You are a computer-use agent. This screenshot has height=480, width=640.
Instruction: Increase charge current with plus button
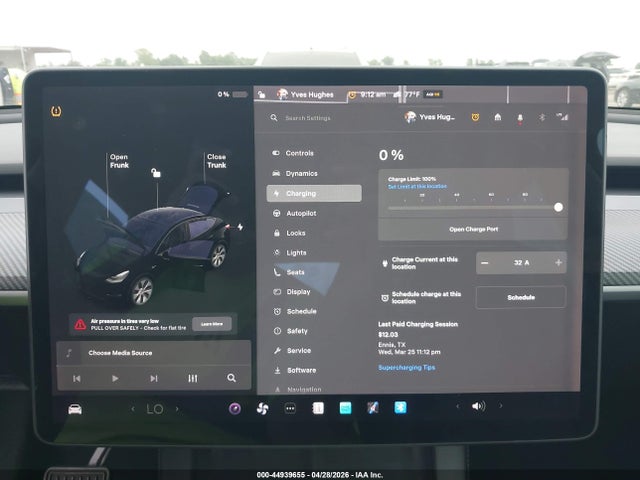click(558, 263)
